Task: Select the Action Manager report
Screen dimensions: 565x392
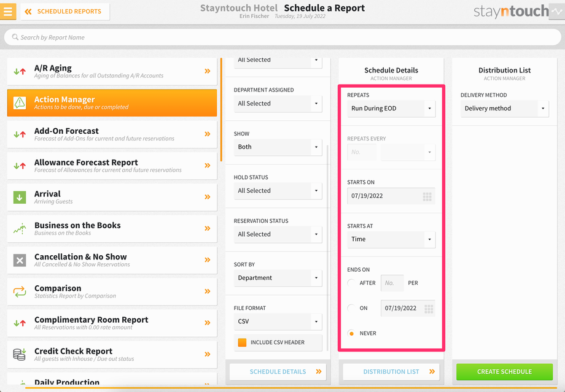Action: [x=112, y=103]
